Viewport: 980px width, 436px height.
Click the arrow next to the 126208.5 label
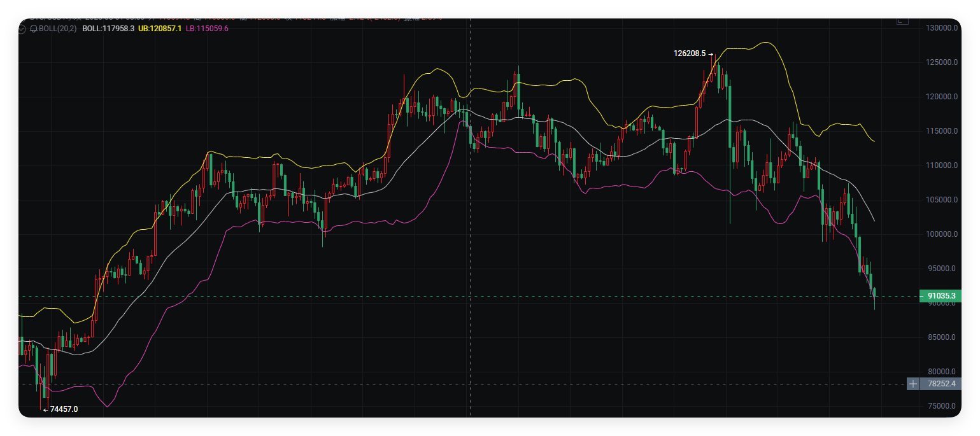[711, 54]
